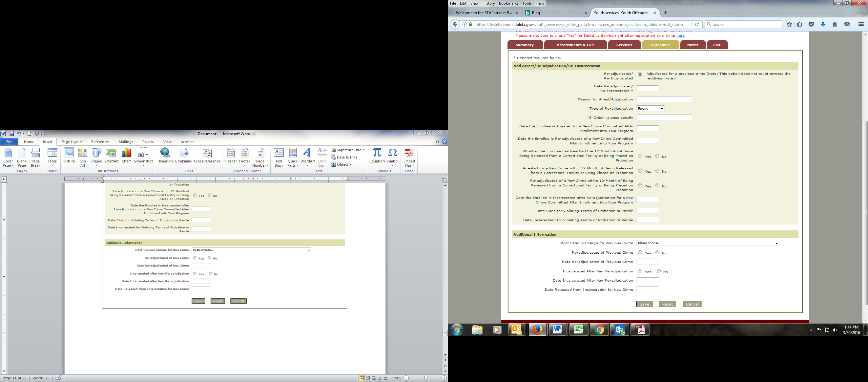
Task: Select No for Incarcerated After New Re-adjudication in browser
Action: [658, 271]
